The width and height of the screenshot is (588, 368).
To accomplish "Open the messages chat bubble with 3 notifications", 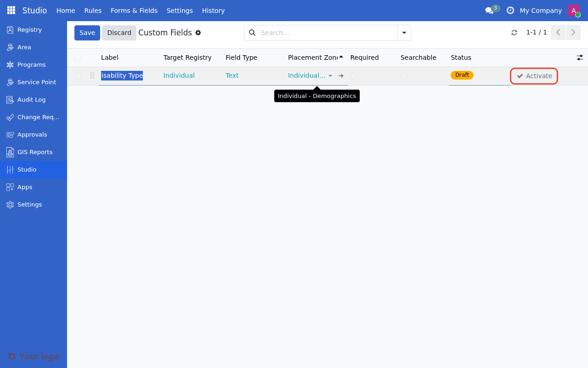I will [489, 10].
